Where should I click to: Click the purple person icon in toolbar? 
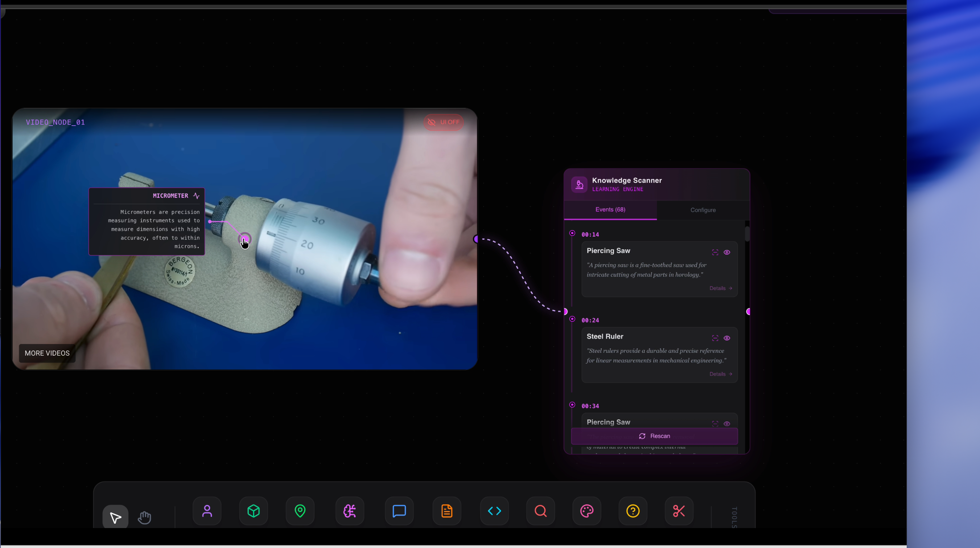tap(207, 511)
